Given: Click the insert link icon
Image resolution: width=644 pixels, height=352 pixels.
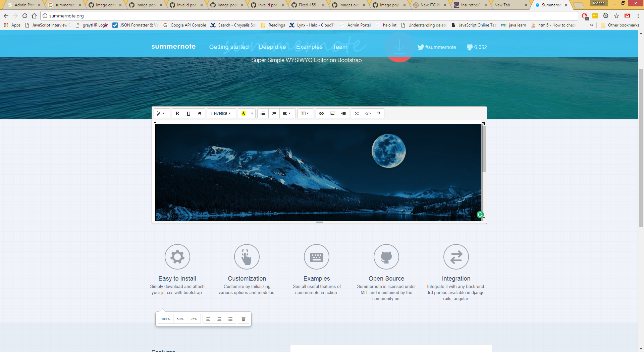Looking at the screenshot, I should click(x=321, y=113).
